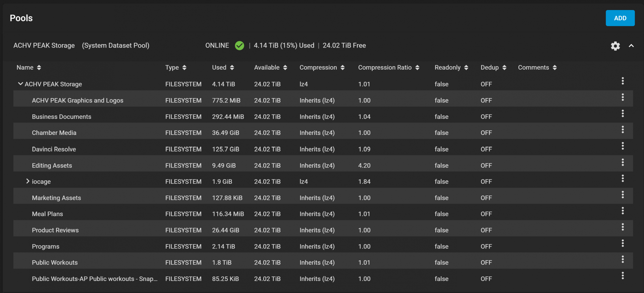Open actions menu for Davinci Resolve

[x=623, y=146]
